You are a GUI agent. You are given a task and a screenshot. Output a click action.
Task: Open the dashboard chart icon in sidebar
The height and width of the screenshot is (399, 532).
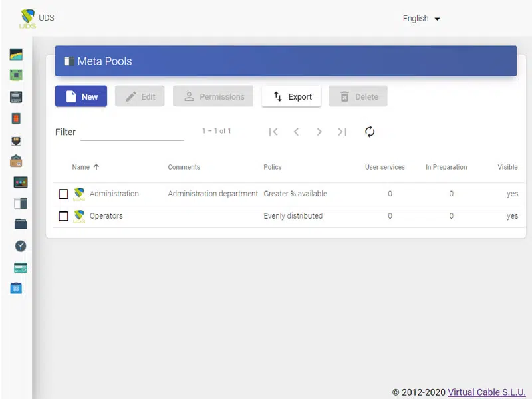(16, 55)
